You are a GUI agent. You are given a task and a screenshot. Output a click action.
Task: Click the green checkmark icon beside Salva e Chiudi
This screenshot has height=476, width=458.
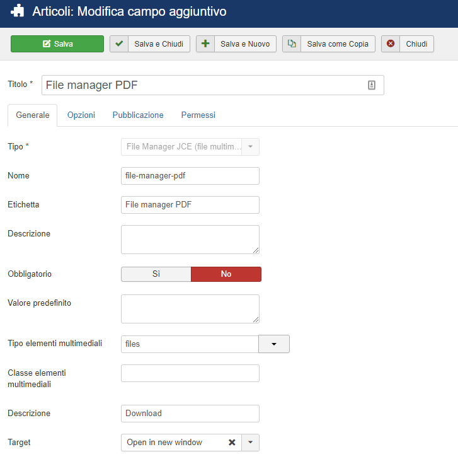(x=119, y=44)
